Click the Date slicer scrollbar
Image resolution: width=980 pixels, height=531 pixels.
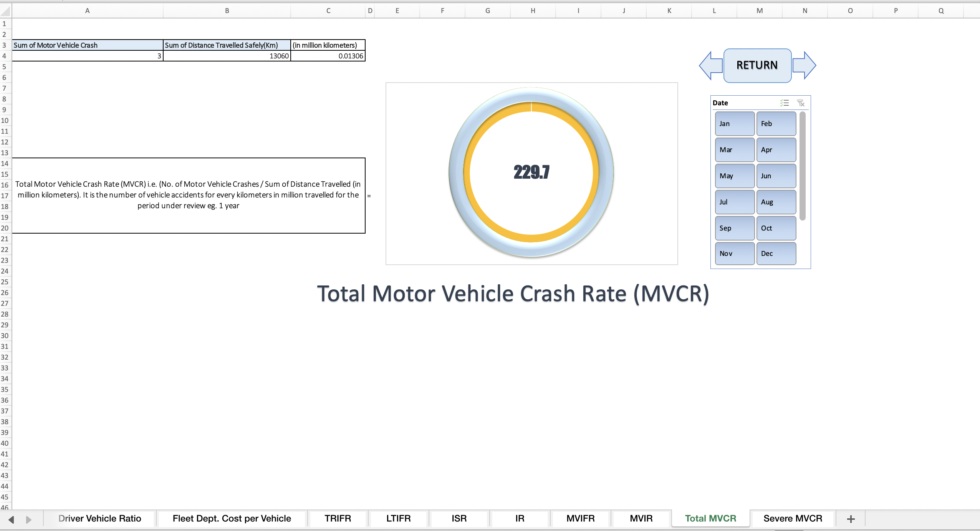click(x=803, y=166)
